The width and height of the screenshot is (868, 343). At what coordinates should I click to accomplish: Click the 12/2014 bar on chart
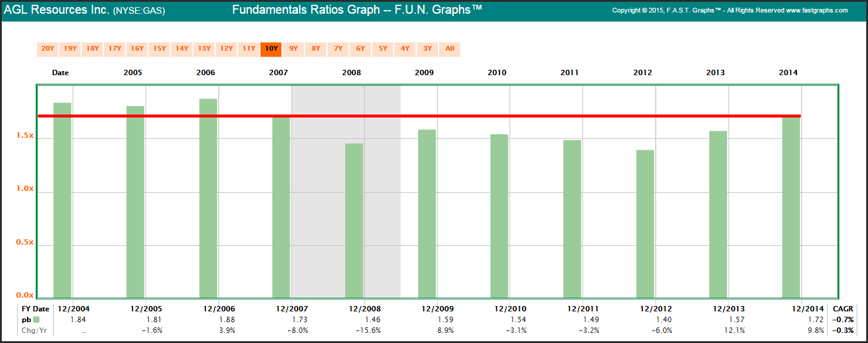tap(791, 209)
